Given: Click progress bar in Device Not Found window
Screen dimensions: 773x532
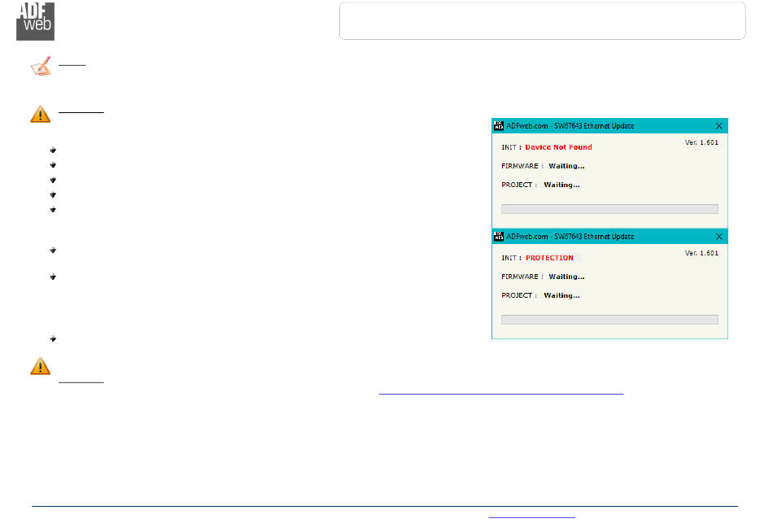Looking at the screenshot, I should pyautogui.click(x=609, y=209).
